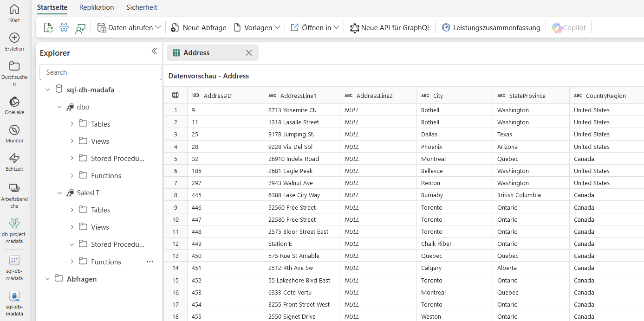This screenshot has width=644, height=321.
Task: Click the grid icon in table header corner
Action: coord(176,95)
